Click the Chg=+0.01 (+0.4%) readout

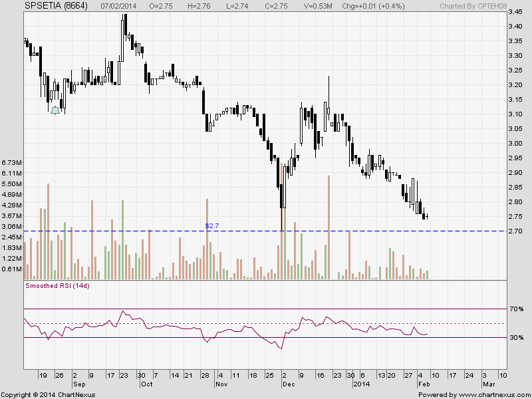pos(373,6)
